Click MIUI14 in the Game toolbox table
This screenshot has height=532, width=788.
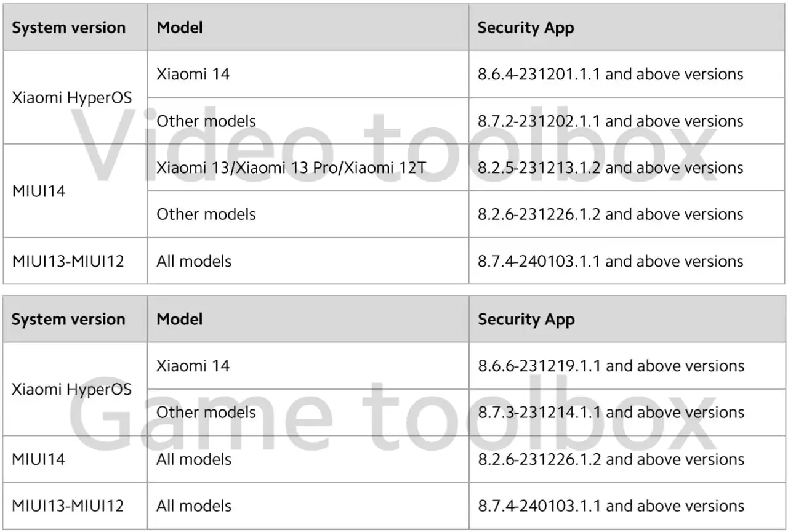point(39,459)
